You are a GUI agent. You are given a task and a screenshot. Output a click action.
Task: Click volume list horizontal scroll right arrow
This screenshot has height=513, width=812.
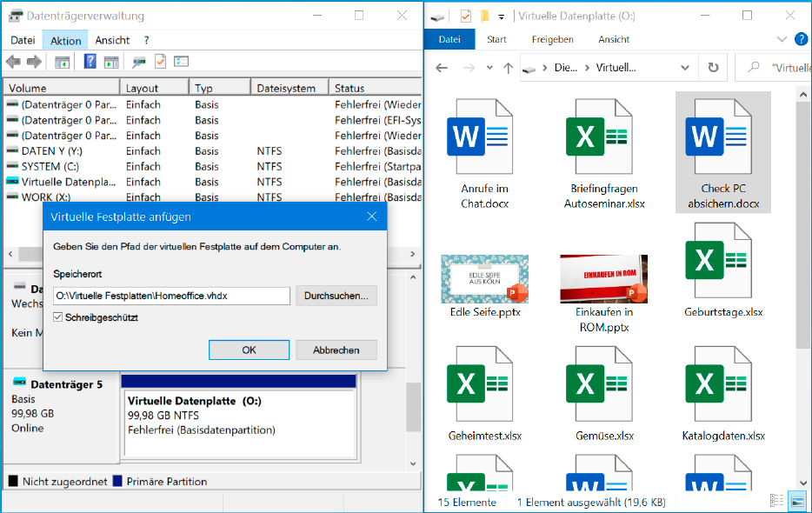[x=413, y=255]
